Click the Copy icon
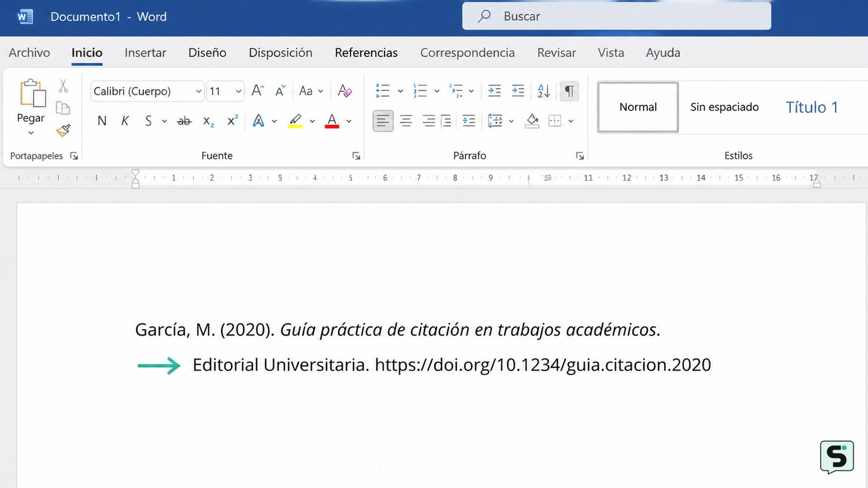 point(63,108)
